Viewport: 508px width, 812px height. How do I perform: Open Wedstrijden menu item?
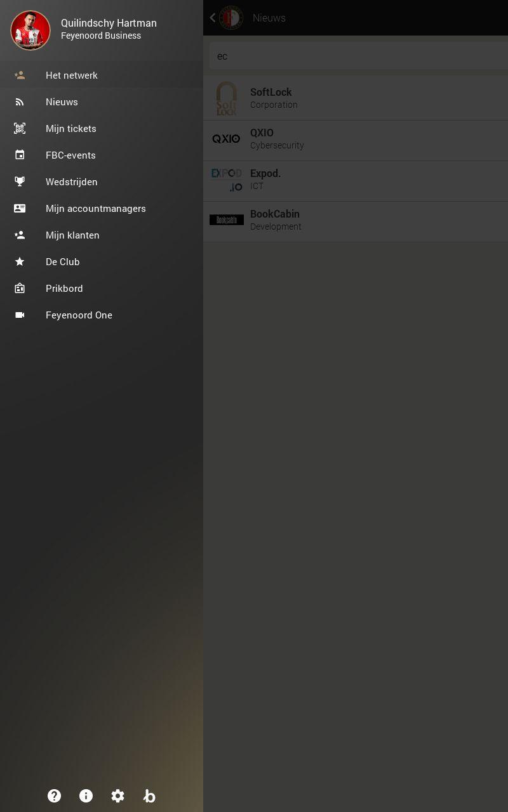102,182
